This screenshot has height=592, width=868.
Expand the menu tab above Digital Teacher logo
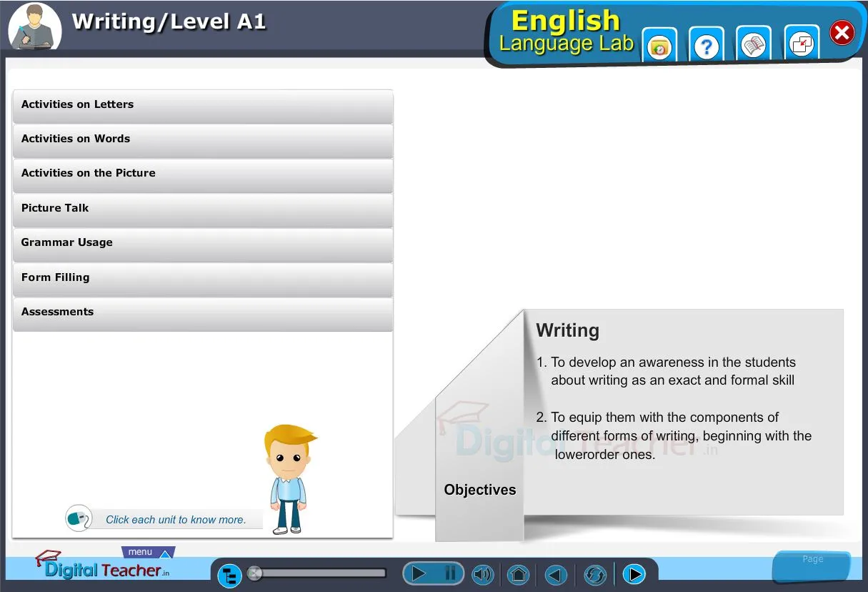click(148, 553)
